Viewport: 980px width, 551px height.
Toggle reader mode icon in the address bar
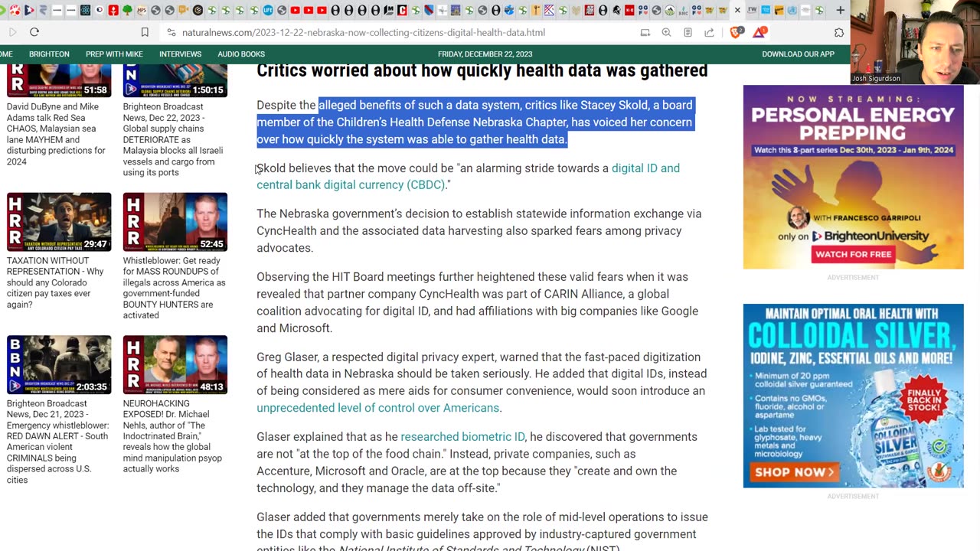pos(688,33)
